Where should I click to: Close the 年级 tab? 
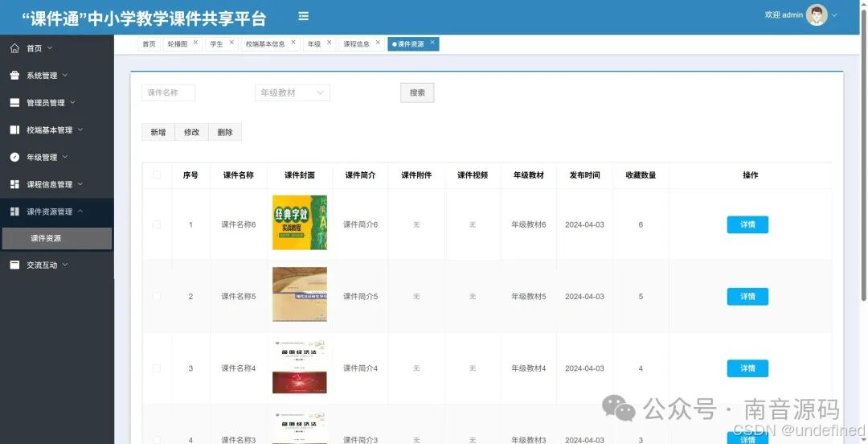pyautogui.click(x=329, y=42)
